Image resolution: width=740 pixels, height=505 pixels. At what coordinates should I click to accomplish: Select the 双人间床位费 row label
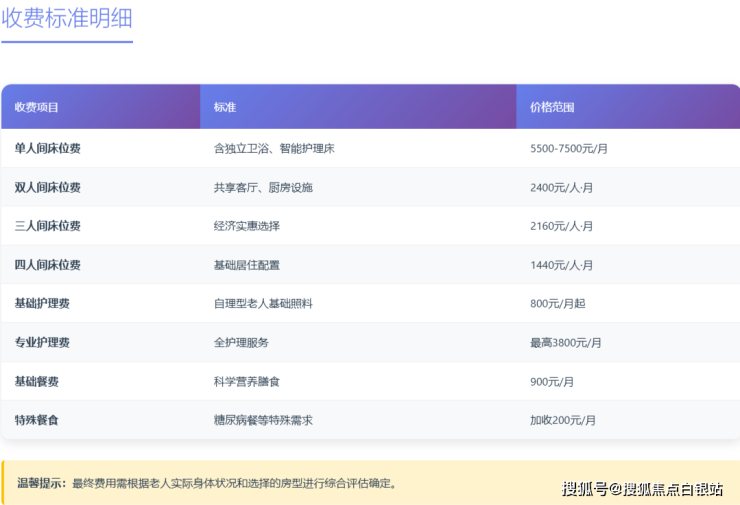tap(48, 187)
